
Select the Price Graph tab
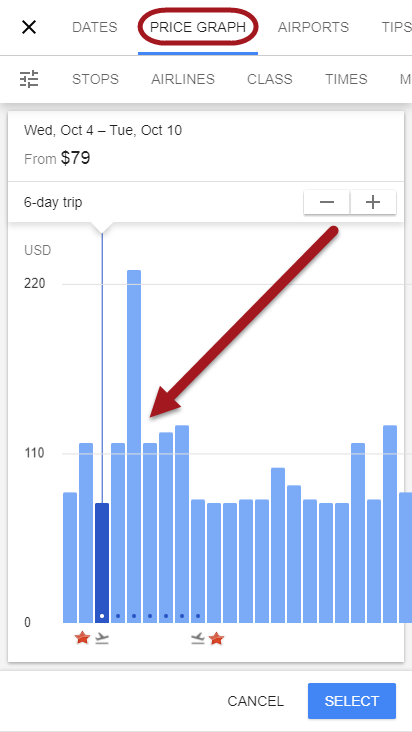198,27
